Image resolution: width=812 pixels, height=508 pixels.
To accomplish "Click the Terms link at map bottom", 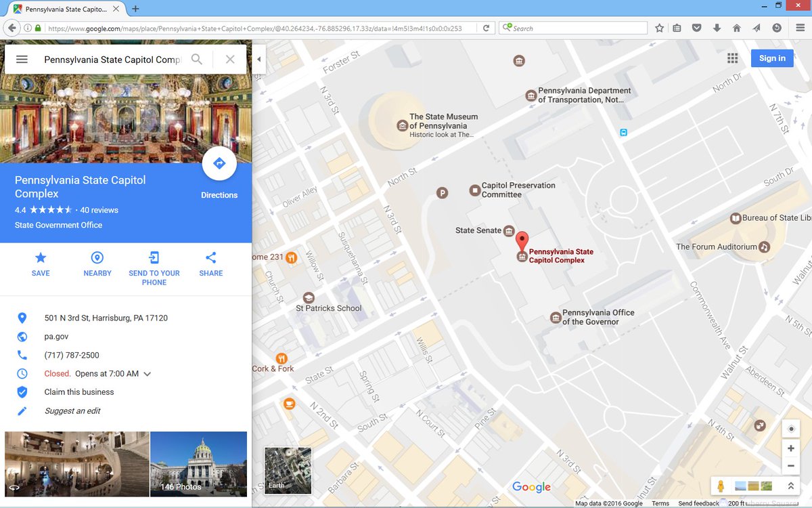I will 660,503.
